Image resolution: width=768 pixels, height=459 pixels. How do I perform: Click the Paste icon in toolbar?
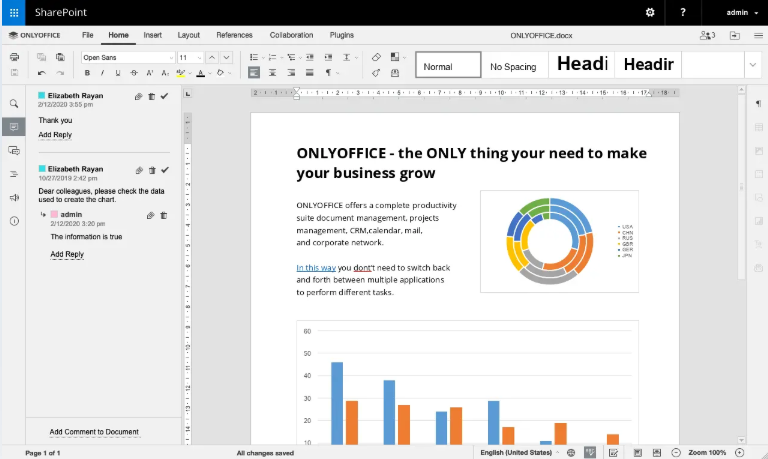(x=60, y=57)
